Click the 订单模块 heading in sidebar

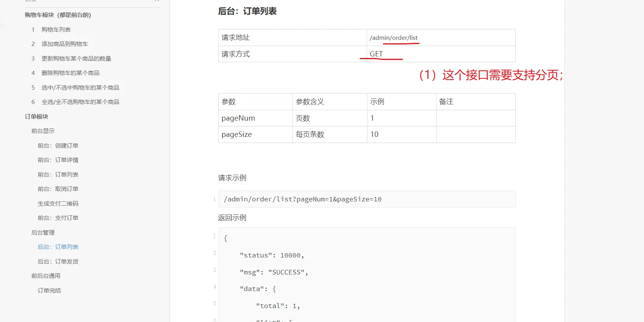(36, 117)
